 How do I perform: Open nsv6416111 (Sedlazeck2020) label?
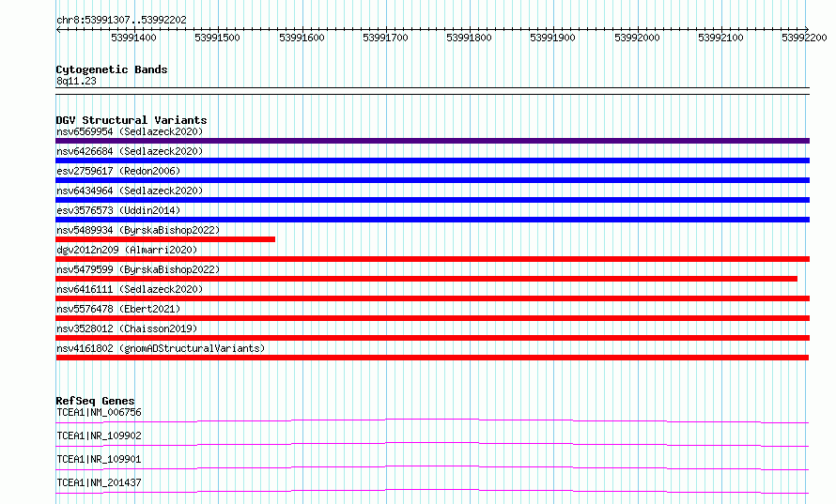tap(130, 289)
